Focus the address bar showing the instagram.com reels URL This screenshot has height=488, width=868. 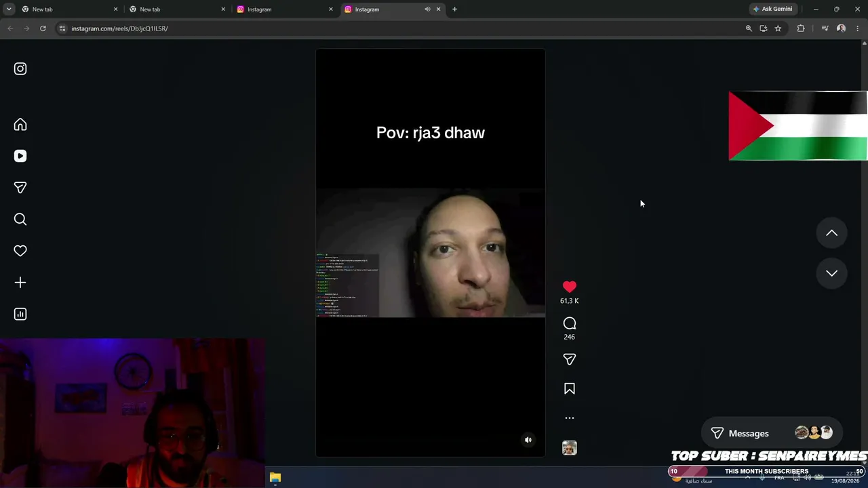tap(400, 28)
